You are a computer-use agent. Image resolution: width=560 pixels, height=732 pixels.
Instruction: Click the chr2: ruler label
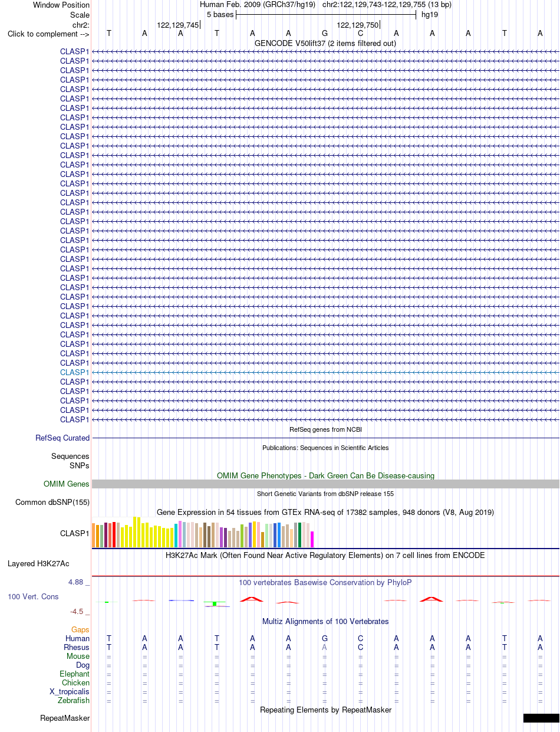click(81, 25)
